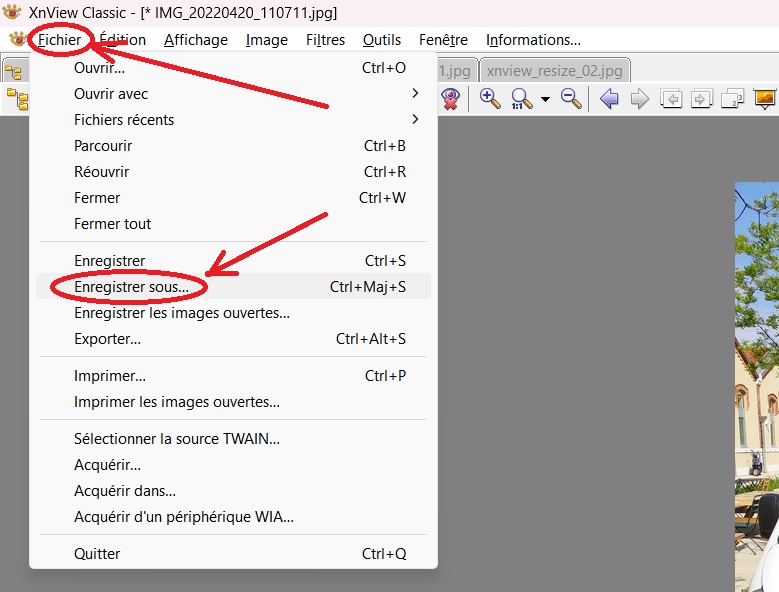Open the Affichage menu
Viewport: 779px width, 592px height.
click(x=196, y=40)
